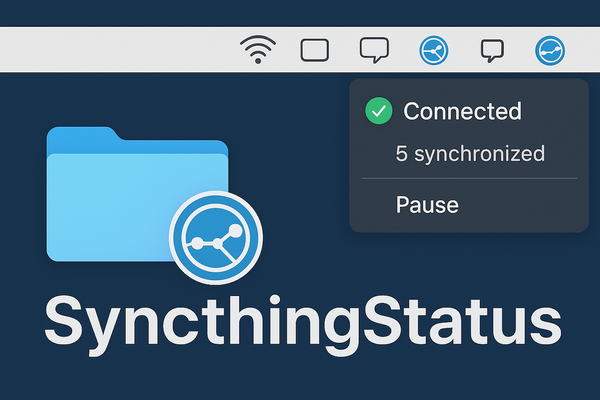This screenshot has width=600, height=400.
Task: Open the smaller speech bubble menu bar icon
Action: point(492,51)
